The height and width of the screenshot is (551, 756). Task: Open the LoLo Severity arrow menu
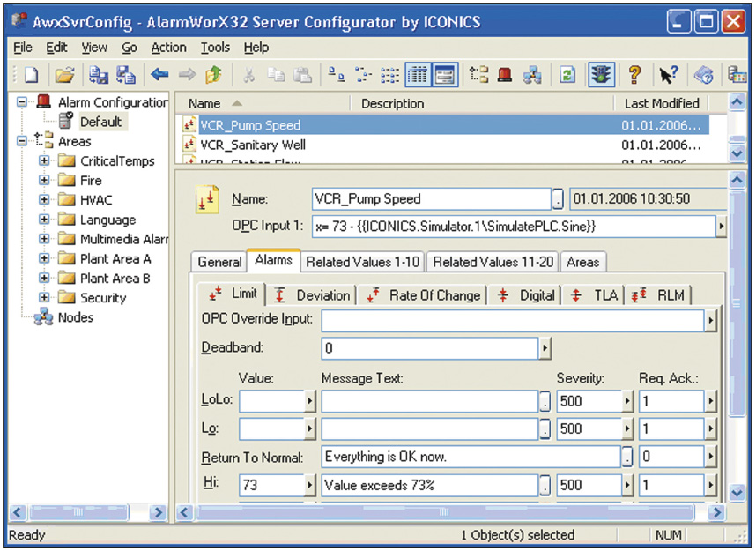[626, 401]
